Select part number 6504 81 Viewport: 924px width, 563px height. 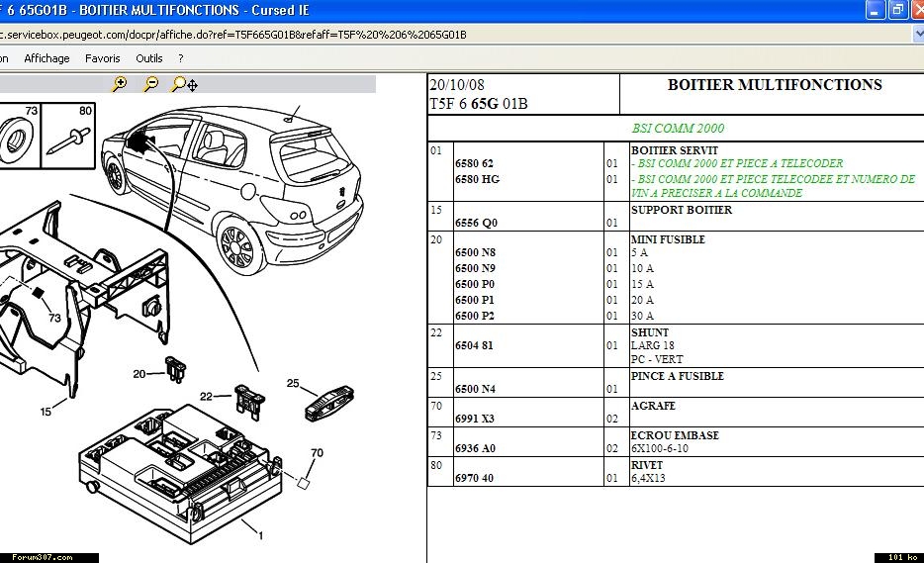[x=474, y=345]
